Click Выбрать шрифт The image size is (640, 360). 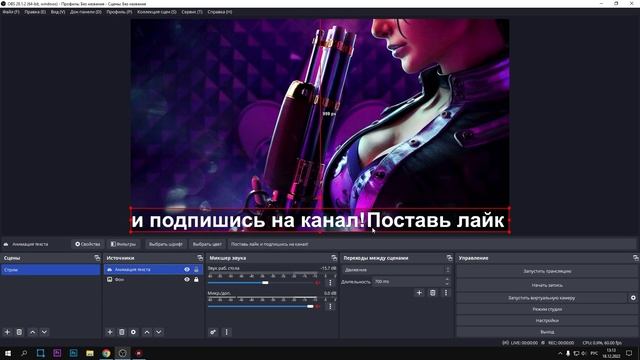tap(166, 244)
